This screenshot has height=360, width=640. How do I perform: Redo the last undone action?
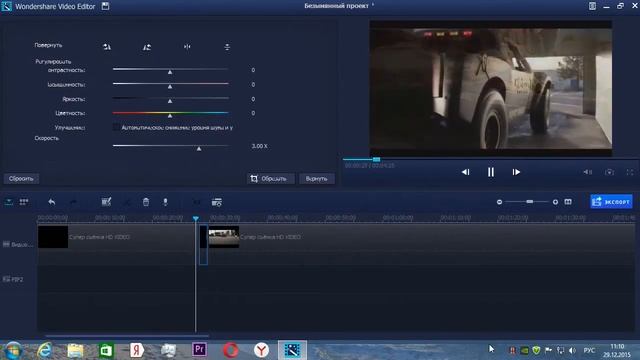(73, 202)
